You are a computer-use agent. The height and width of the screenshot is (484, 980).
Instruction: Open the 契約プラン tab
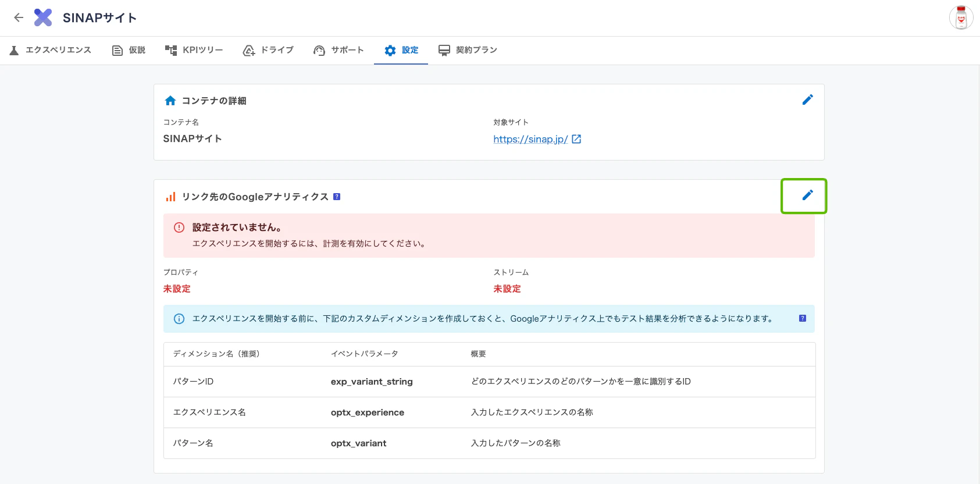(x=468, y=50)
